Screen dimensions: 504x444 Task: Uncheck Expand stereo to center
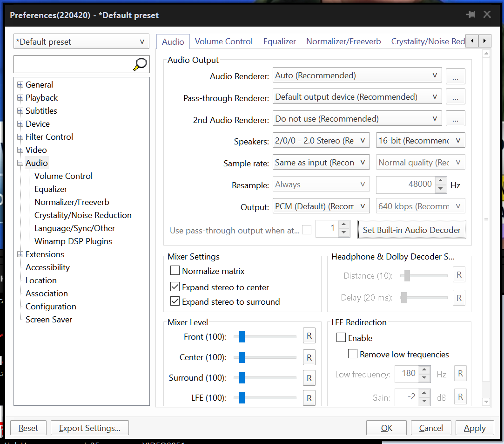click(175, 287)
